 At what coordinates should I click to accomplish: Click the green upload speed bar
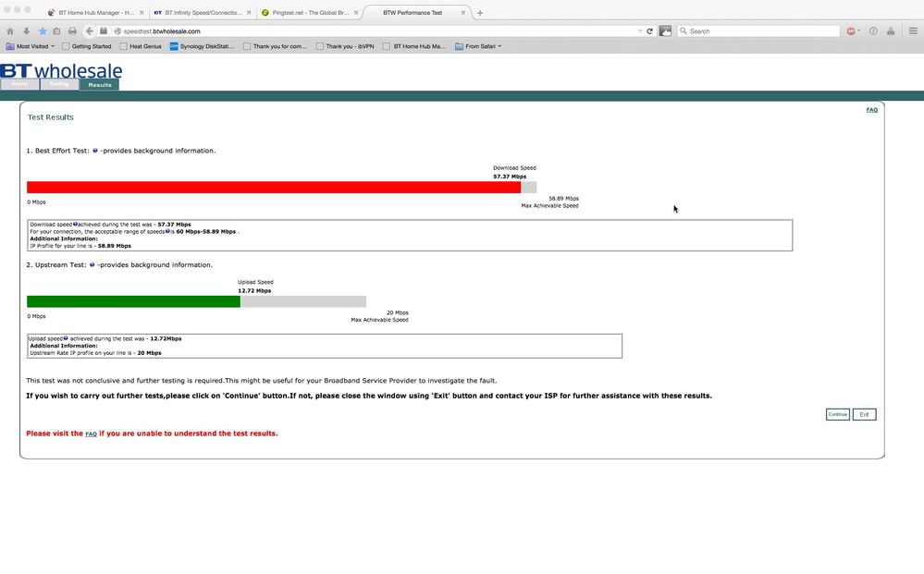133,301
